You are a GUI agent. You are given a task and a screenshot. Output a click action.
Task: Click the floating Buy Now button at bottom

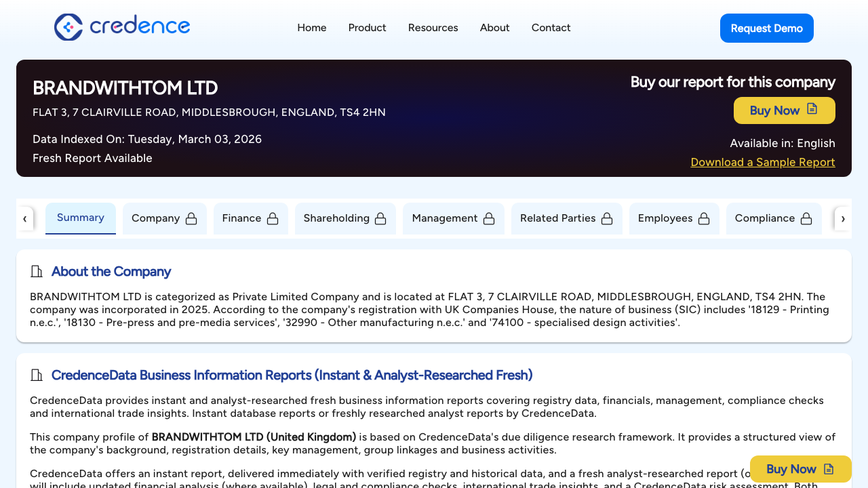800,468
